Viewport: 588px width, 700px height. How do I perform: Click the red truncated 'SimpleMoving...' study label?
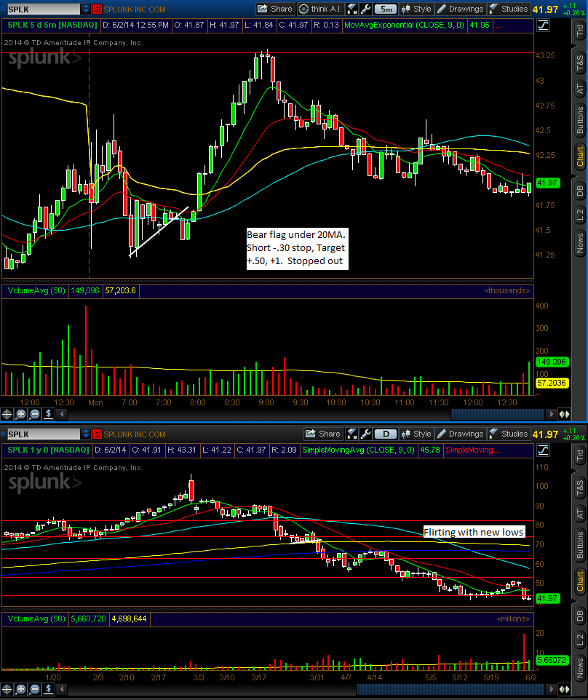pyautogui.click(x=472, y=450)
